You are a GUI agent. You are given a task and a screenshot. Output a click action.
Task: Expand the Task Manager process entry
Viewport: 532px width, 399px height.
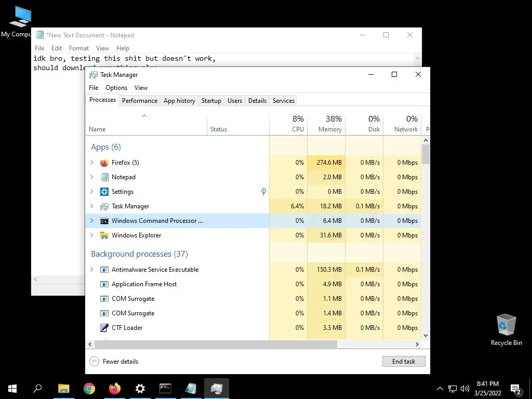[91, 206]
